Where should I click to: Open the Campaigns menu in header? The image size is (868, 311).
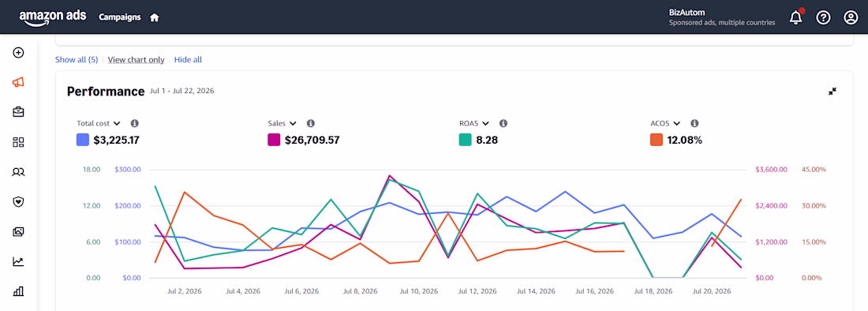click(x=120, y=17)
